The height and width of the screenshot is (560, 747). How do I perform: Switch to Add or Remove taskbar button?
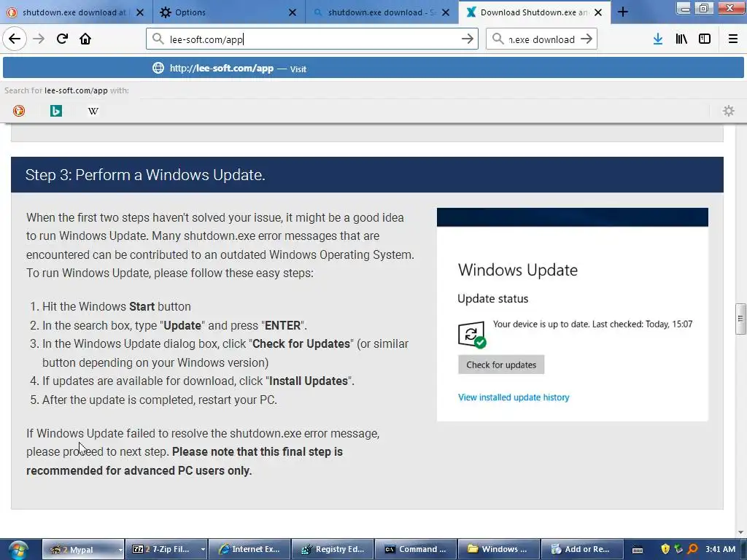(581, 550)
